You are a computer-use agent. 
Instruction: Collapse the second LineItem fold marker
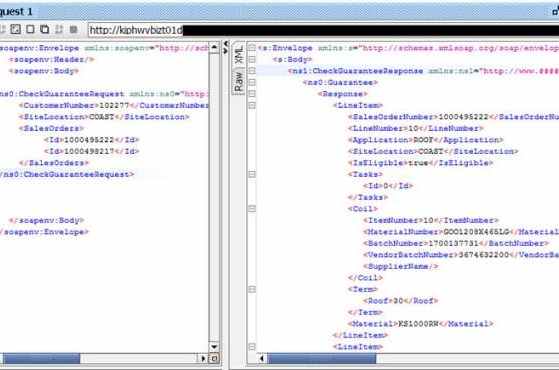(252, 346)
